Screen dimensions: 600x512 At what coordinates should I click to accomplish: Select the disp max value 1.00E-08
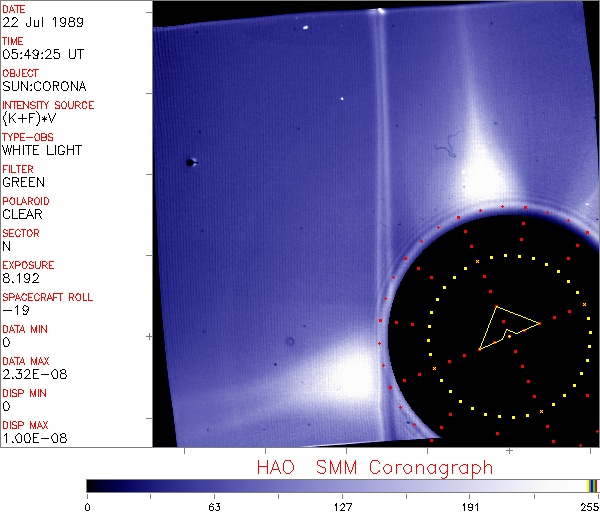[35, 439]
